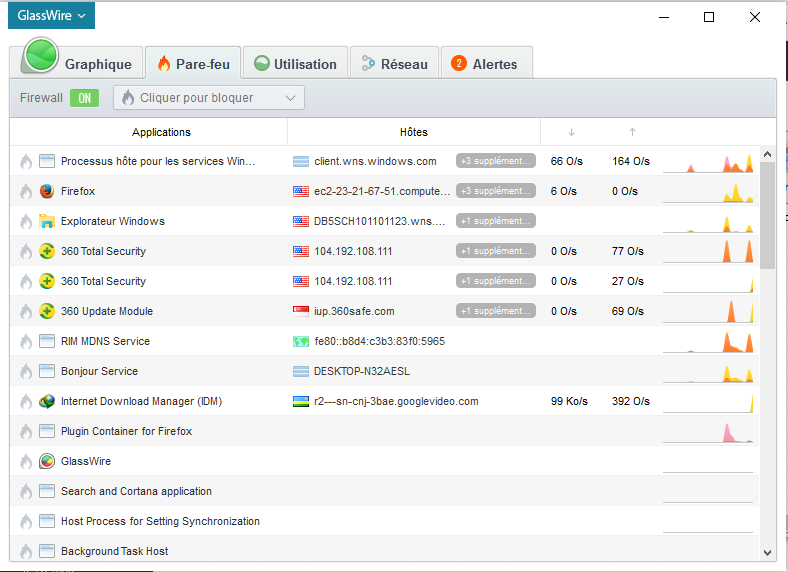Viewport: 788px width, 572px height.
Task: Click the Processus hôte pour les services icon
Action: 47,161
